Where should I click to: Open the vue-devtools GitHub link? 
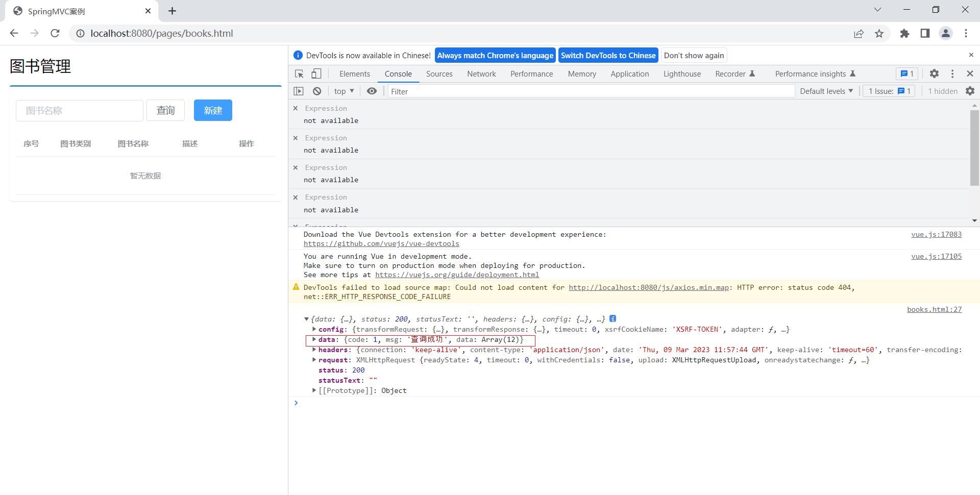tap(381, 244)
